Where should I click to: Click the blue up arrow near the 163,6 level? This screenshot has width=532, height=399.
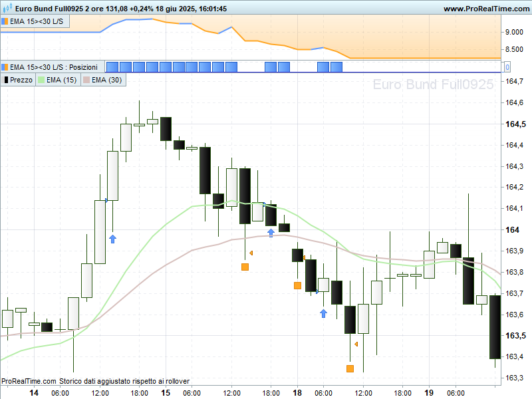[323, 313]
